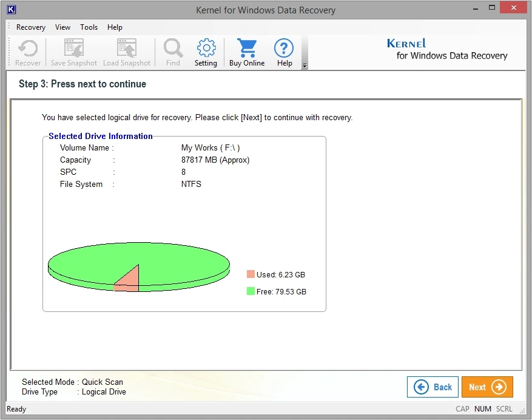Open the Recovery menu
This screenshot has height=420, width=532.
(31, 27)
